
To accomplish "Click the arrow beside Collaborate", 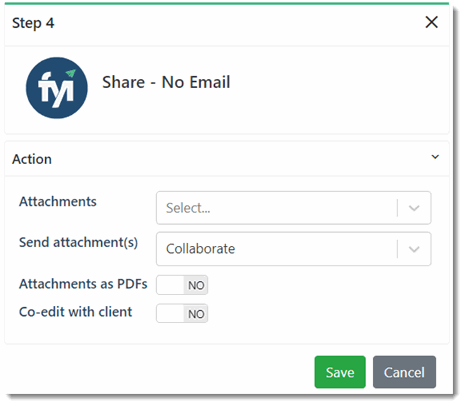I will coord(414,249).
